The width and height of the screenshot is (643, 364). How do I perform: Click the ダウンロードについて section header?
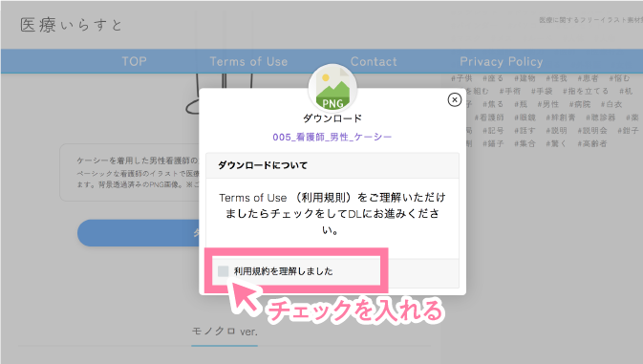(332, 165)
